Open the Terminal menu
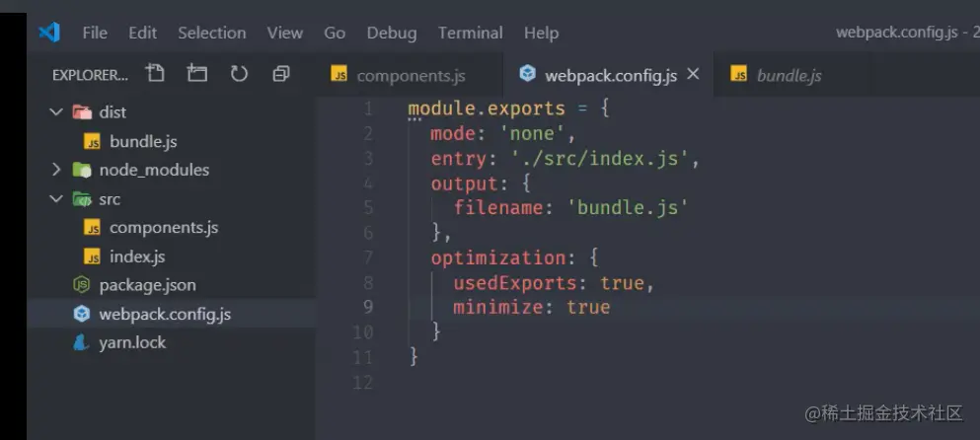This screenshot has width=980, height=440. point(470,34)
